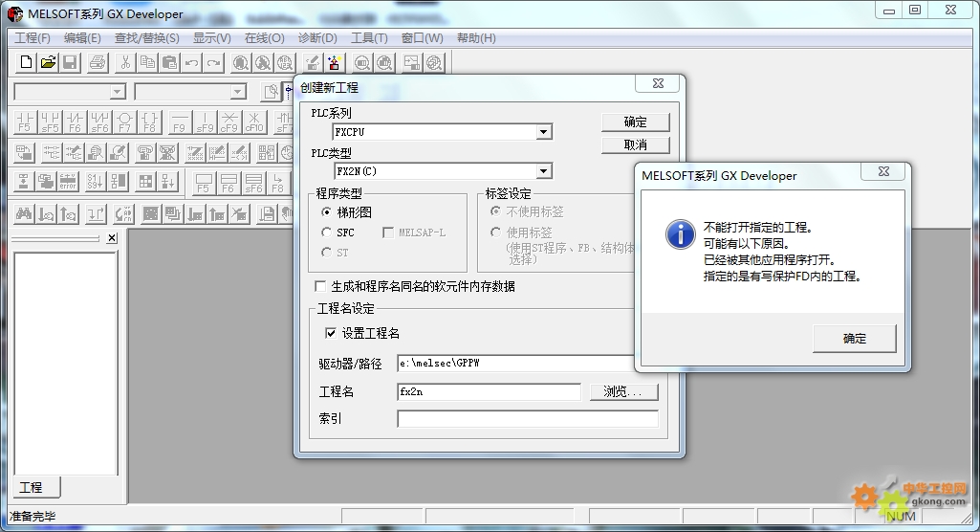The height and width of the screenshot is (532, 980).
Task: Toggle the MELSAP-L checkbox
Action: 388,232
